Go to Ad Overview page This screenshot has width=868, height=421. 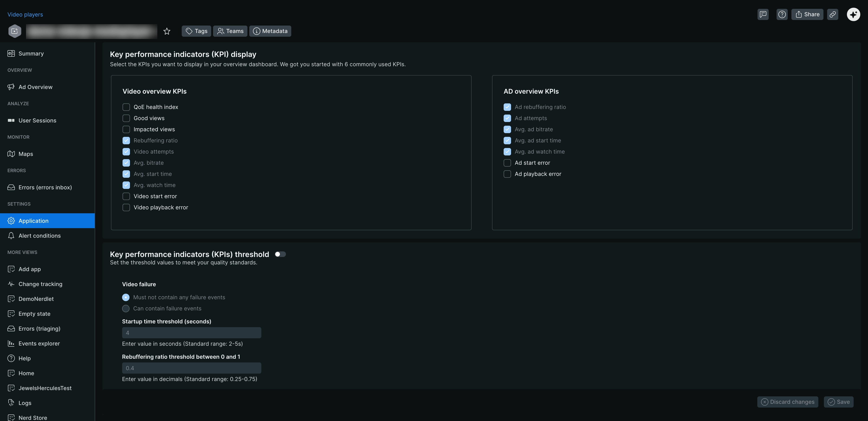35,87
